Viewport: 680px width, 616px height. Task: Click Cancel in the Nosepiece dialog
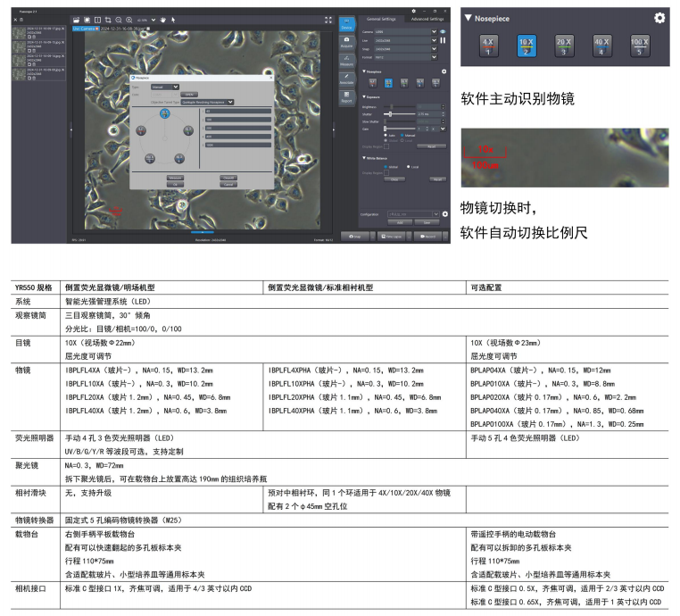pos(228,185)
